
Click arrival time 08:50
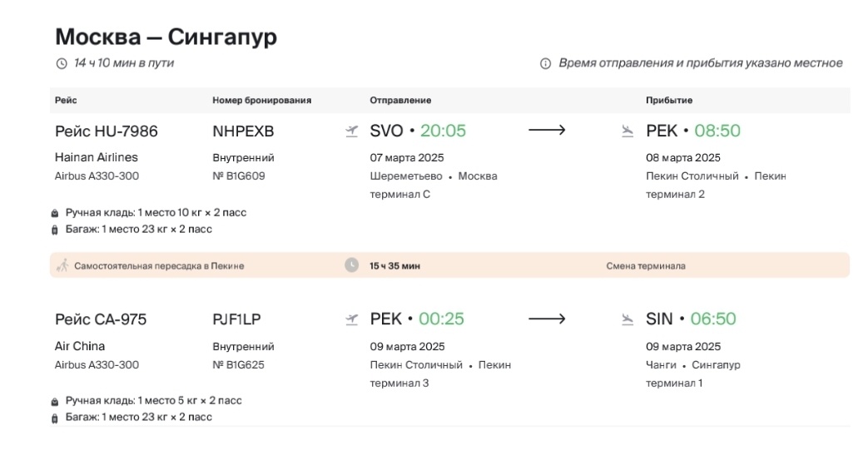tap(717, 131)
